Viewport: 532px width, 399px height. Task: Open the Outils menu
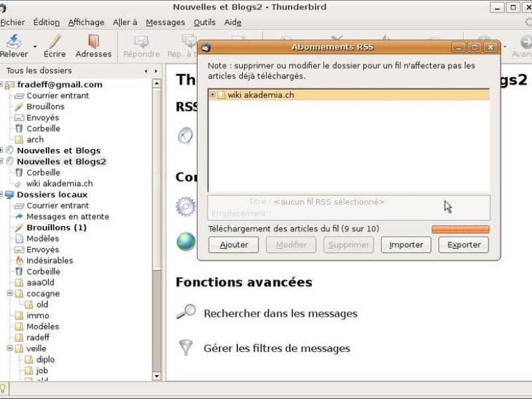[205, 23]
